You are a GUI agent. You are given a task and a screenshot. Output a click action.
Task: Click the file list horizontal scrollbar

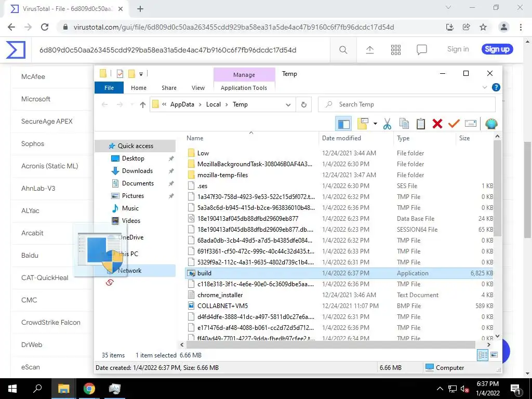tap(330, 345)
